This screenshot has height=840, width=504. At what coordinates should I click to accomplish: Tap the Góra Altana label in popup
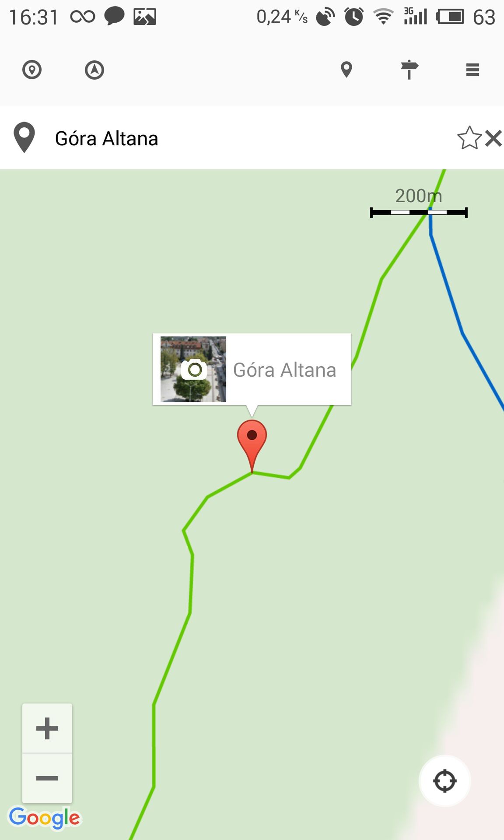(285, 370)
